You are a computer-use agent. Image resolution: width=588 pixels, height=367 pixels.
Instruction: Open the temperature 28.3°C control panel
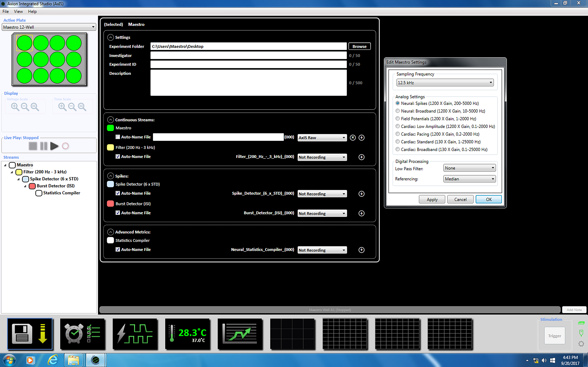pyautogui.click(x=188, y=334)
